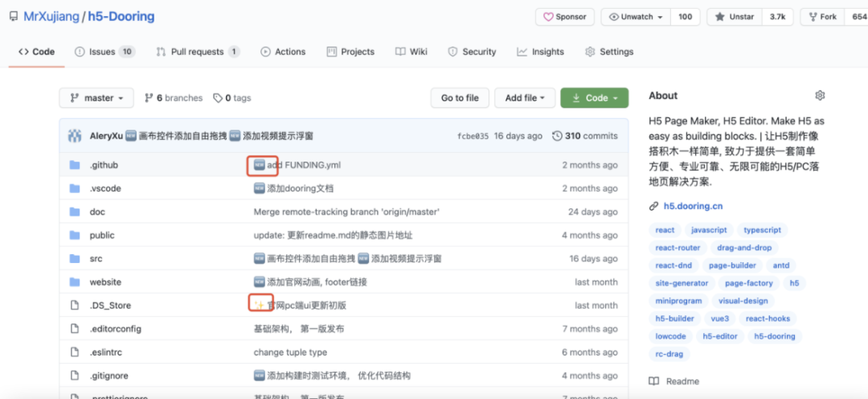This screenshot has width=868, height=399.
Task: Open the 'Merge remote-tracking branch' commit message
Action: [x=346, y=212]
